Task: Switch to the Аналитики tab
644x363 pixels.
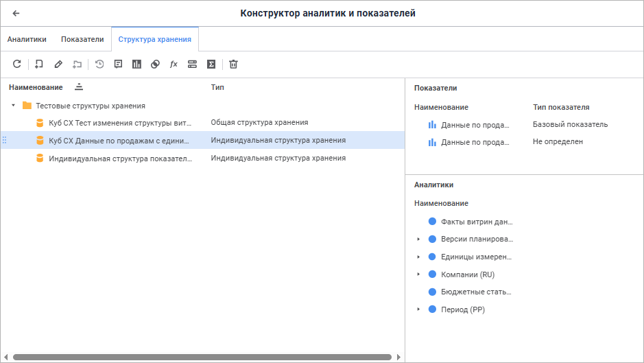Action: coord(27,39)
